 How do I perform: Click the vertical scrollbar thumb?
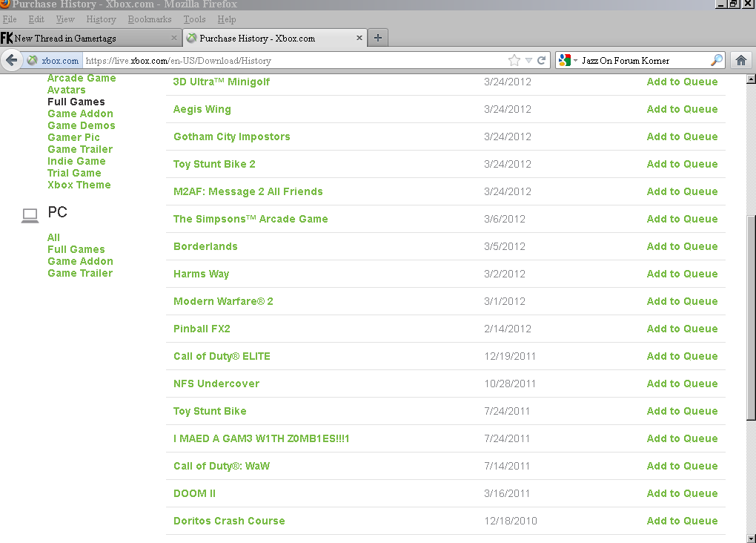coord(751,317)
